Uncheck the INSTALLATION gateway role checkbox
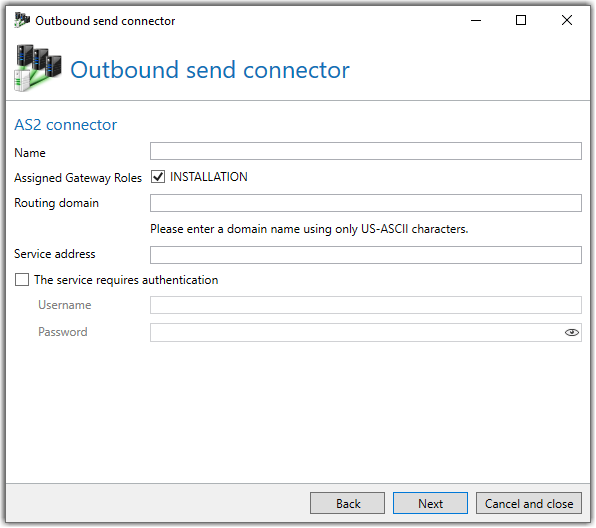Viewport: 596px width, 528px height. click(158, 177)
